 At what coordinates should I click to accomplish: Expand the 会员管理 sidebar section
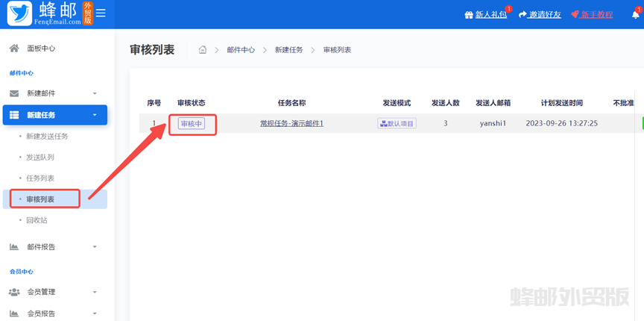click(54, 292)
